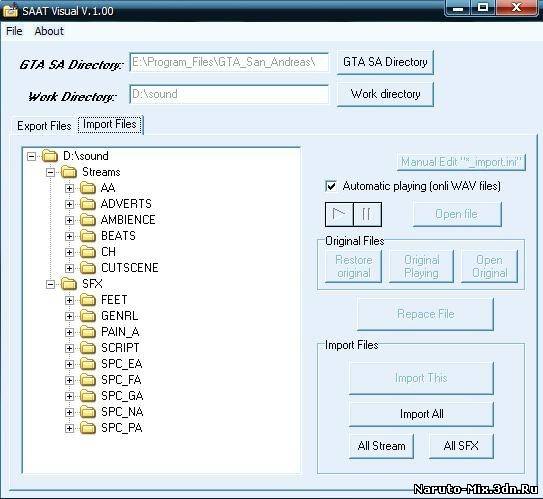Click the All Stream button
The height and width of the screenshot is (499, 543).
pyautogui.click(x=381, y=446)
